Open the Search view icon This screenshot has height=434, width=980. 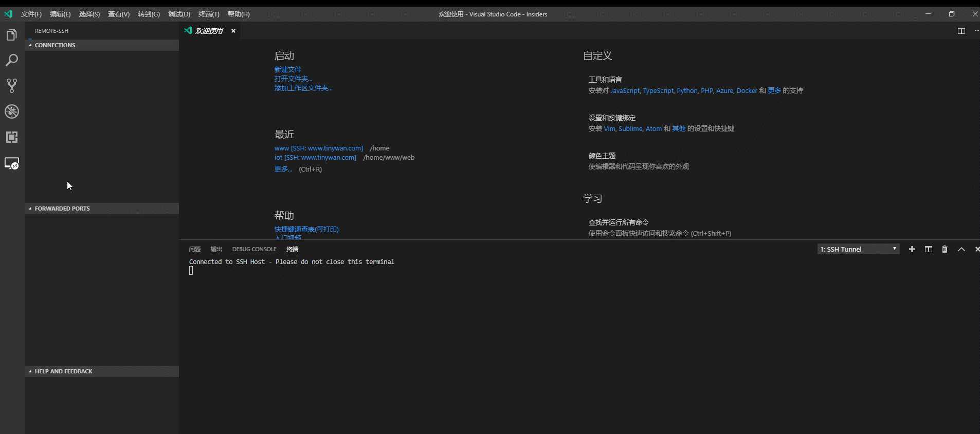[x=11, y=60]
